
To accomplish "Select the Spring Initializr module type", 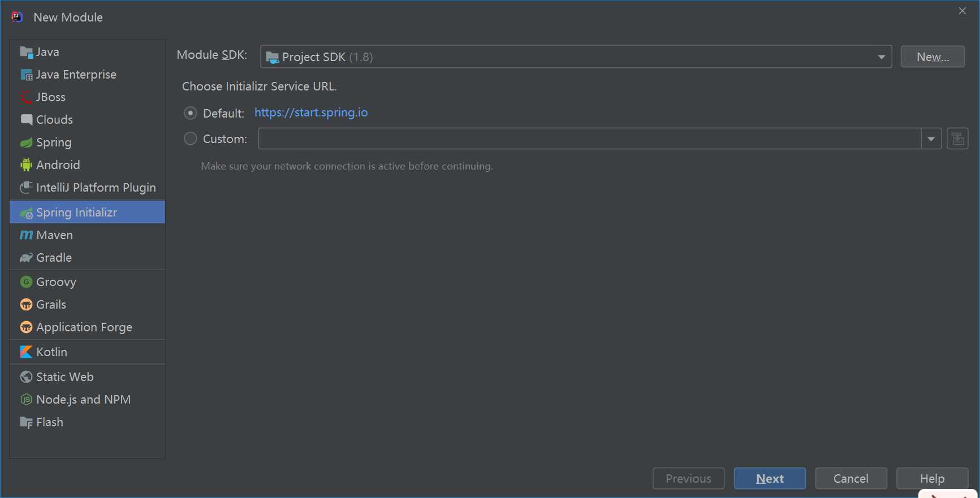I will pyautogui.click(x=87, y=212).
